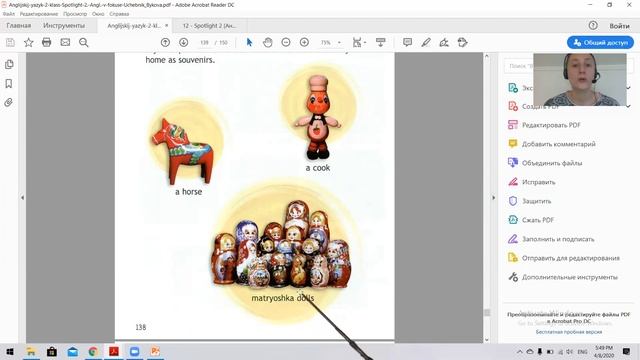The image size is (640, 360).
Task: Open PowerPoint from the taskbar
Action: click(x=155, y=351)
